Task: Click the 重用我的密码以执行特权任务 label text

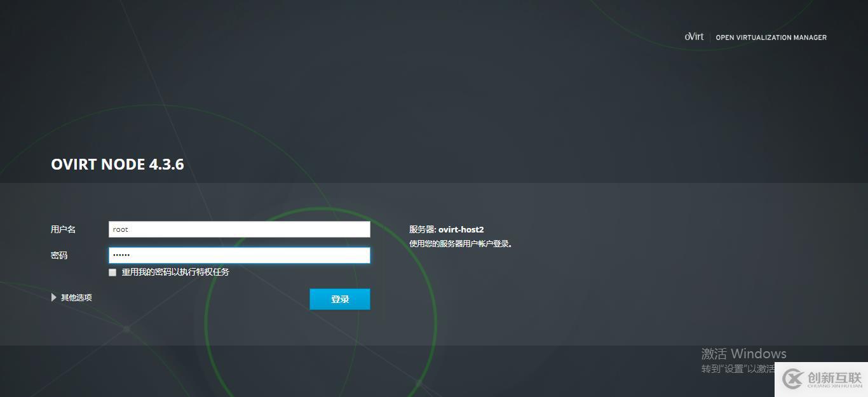Action: pos(175,272)
